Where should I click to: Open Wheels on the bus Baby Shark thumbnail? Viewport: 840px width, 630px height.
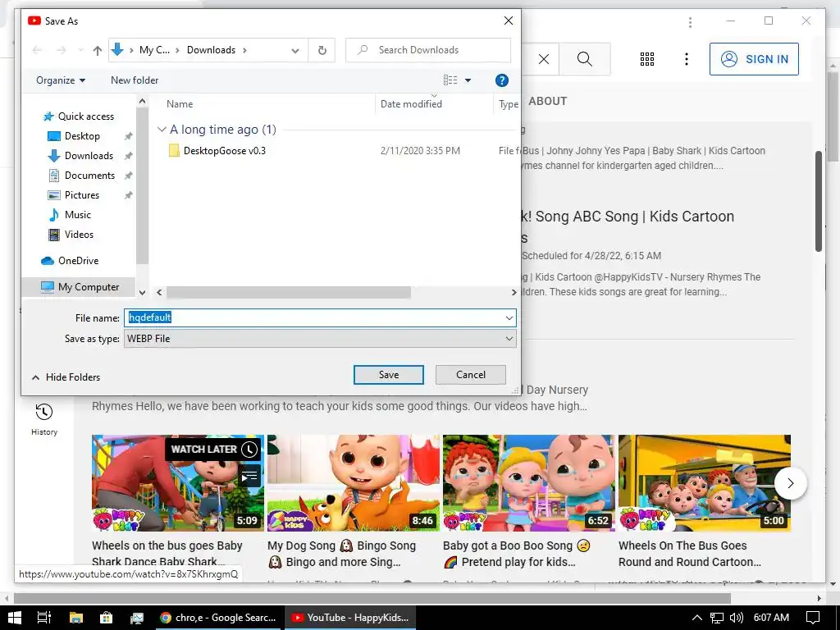[178, 483]
